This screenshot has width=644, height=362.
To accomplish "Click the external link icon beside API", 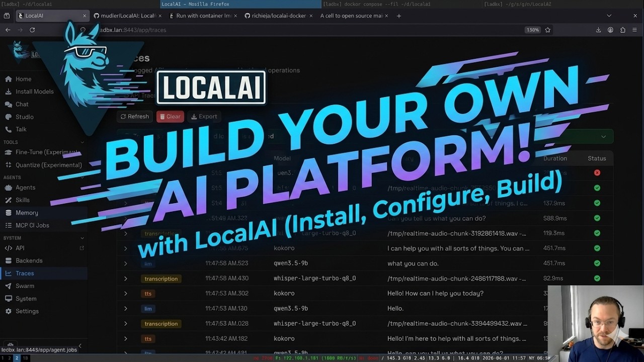I will 82,248.
